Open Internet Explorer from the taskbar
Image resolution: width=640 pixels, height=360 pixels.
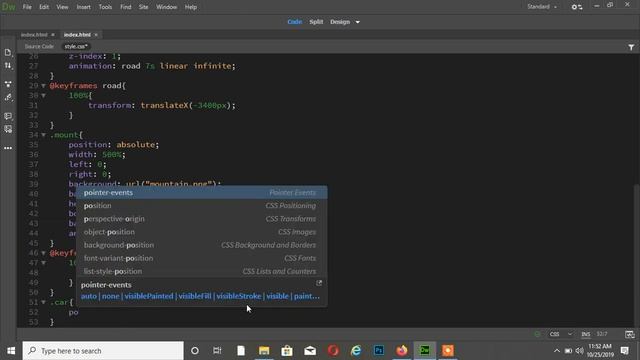tap(356, 351)
